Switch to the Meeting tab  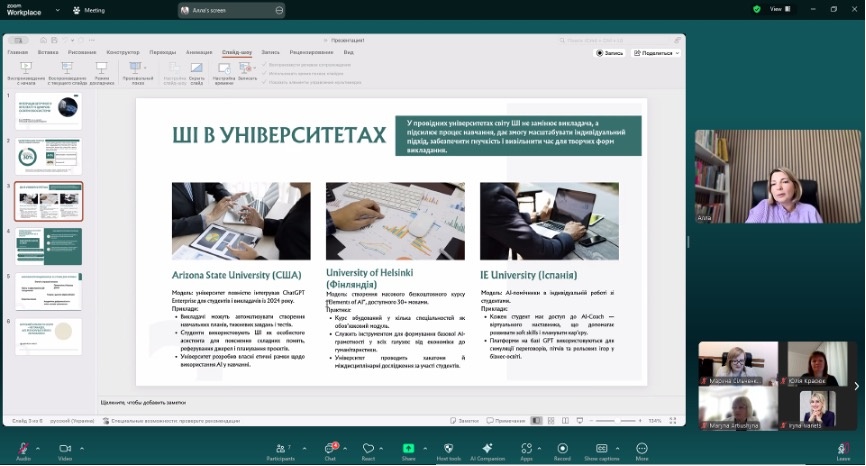89,10
